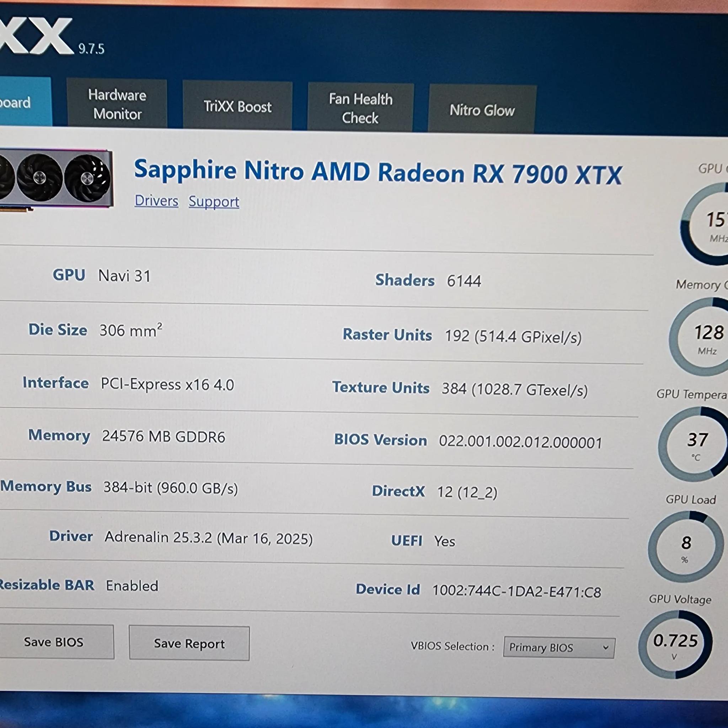The image size is (728, 728).
Task: Click the DirectX label
Action: (x=398, y=491)
